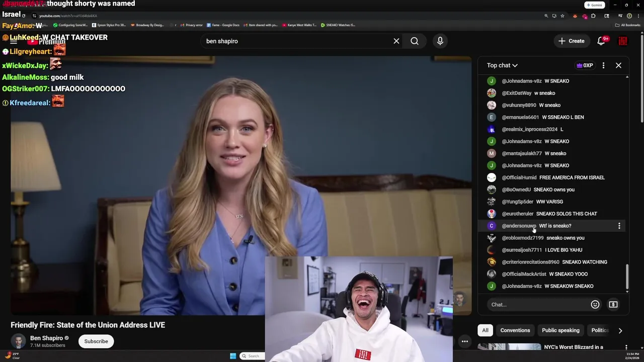This screenshot has height=362, width=644.
Task: Select the Conventions filter chip
Action: pyautogui.click(x=515, y=330)
